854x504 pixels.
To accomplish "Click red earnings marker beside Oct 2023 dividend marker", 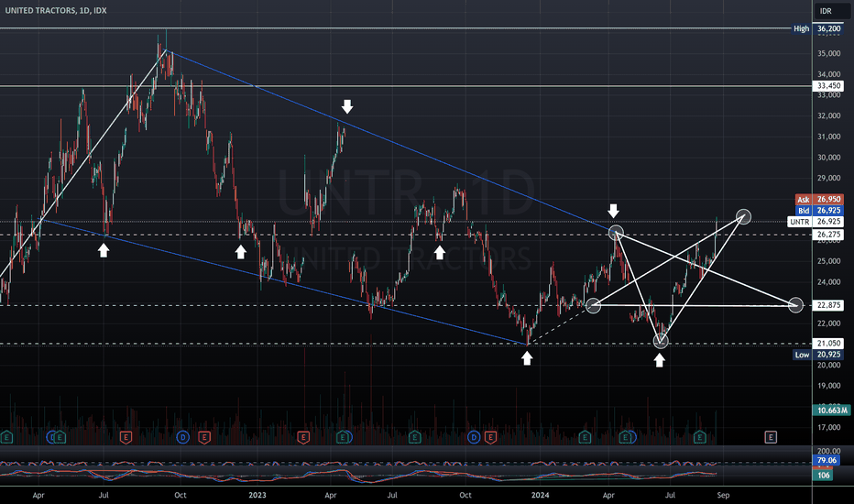I will click(490, 437).
